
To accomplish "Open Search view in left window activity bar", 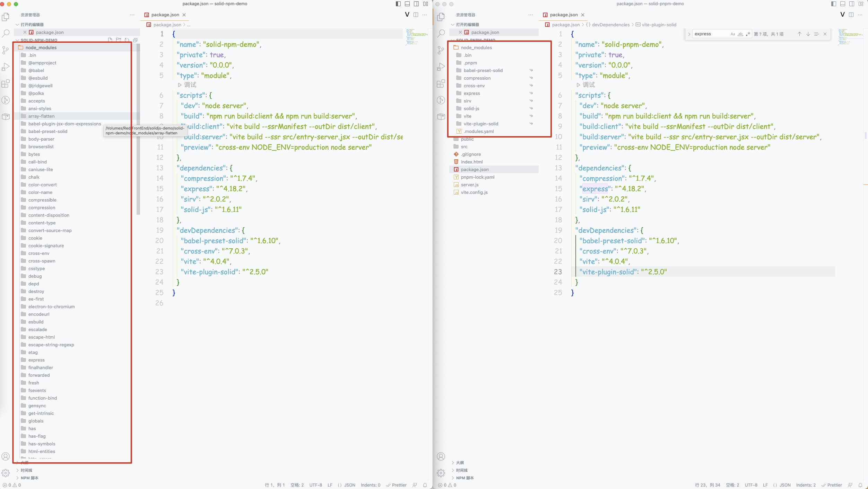I will point(6,34).
